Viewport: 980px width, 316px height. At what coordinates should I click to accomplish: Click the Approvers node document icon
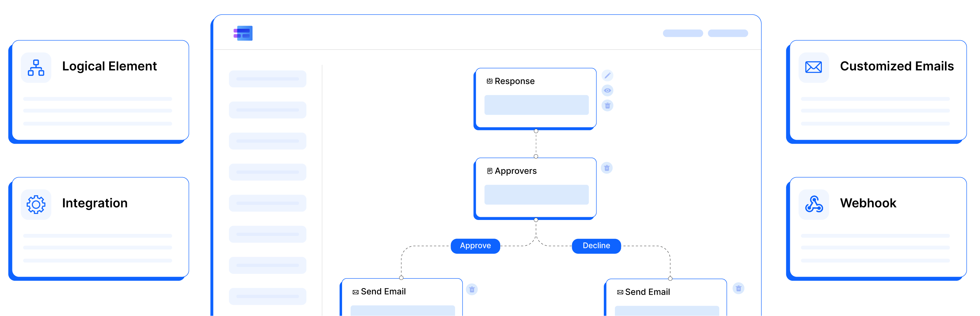pyautogui.click(x=490, y=171)
